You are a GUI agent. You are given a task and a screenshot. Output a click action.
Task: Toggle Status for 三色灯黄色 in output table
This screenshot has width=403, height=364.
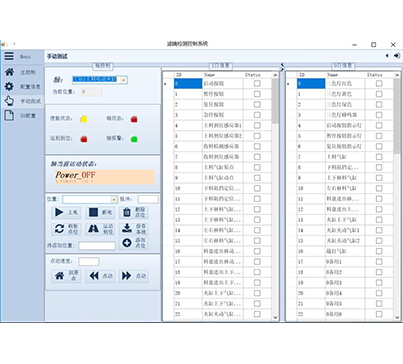point(379,94)
